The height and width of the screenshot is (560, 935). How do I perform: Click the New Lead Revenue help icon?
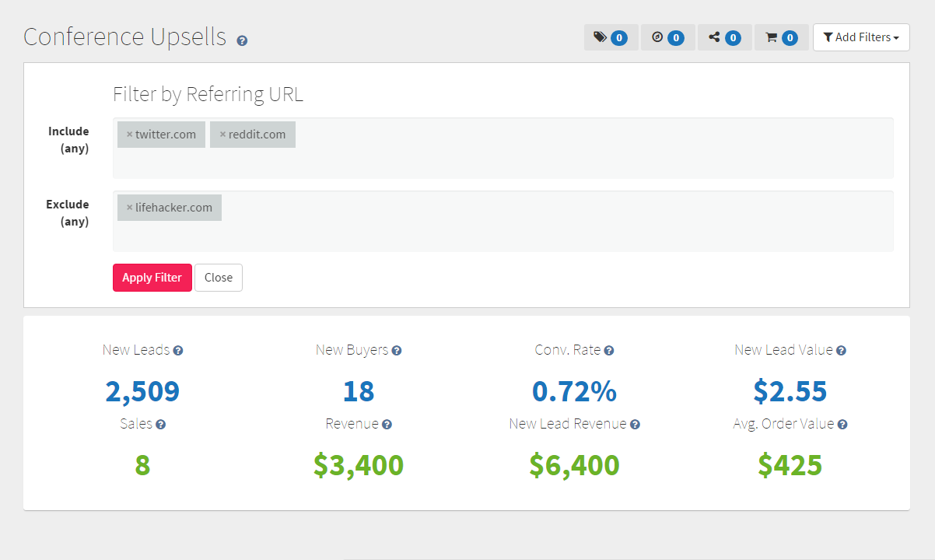point(635,425)
